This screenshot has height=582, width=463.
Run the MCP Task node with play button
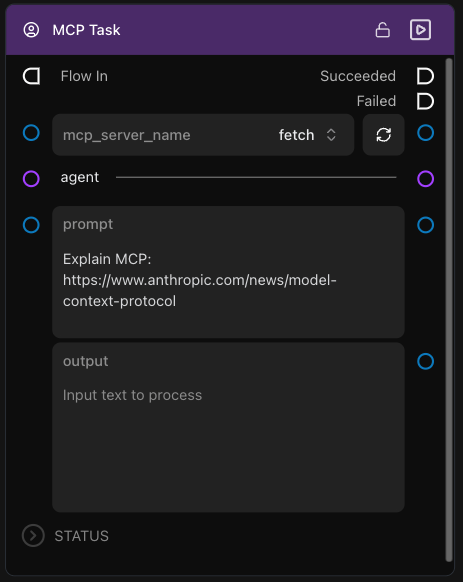tap(420, 30)
